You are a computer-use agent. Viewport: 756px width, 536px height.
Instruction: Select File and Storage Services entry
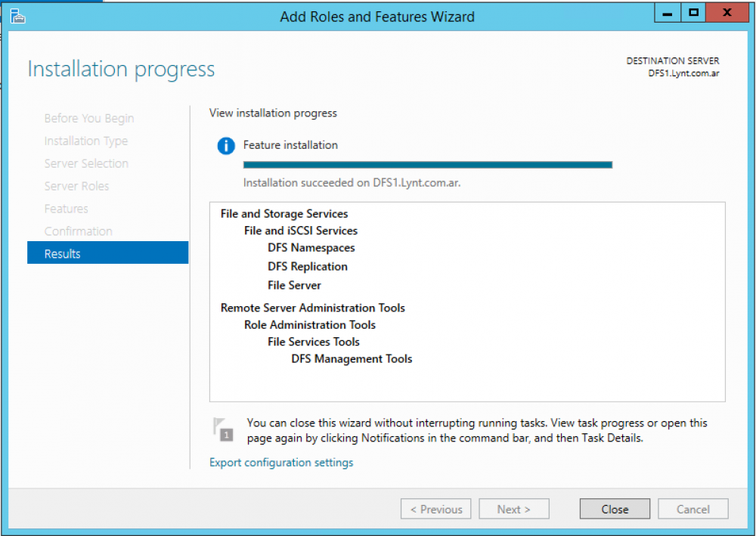[x=283, y=214]
